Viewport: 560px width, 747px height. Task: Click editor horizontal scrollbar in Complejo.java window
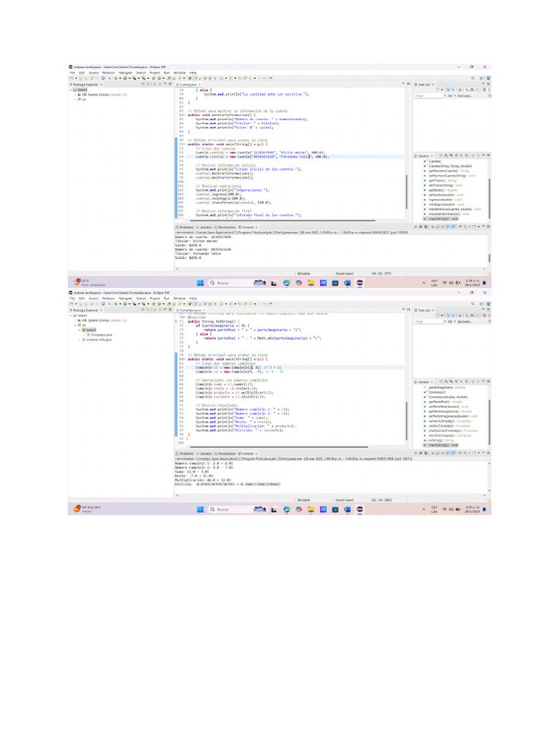279,447
